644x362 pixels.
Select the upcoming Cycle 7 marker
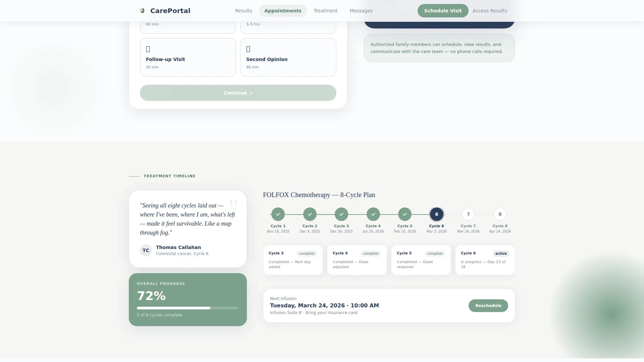pyautogui.click(x=468, y=214)
